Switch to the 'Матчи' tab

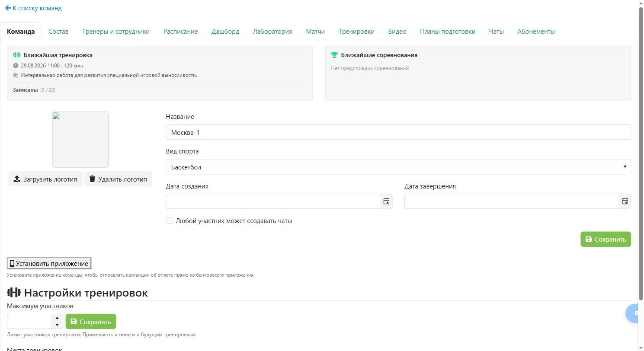[x=315, y=32]
